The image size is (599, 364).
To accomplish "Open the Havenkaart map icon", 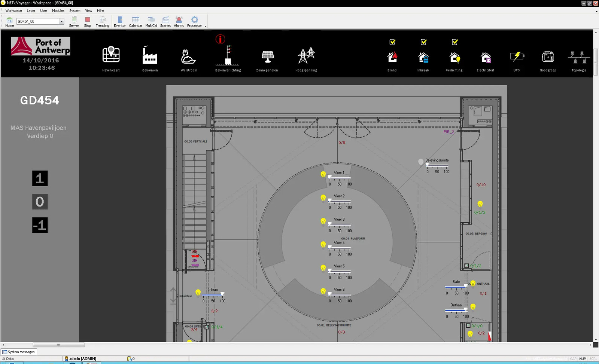I will point(111,55).
